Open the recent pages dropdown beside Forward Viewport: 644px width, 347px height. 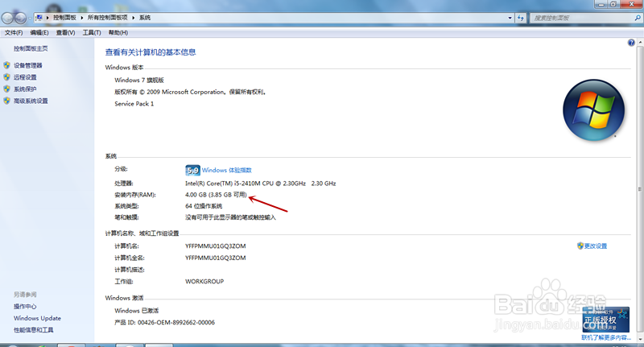(x=30, y=19)
